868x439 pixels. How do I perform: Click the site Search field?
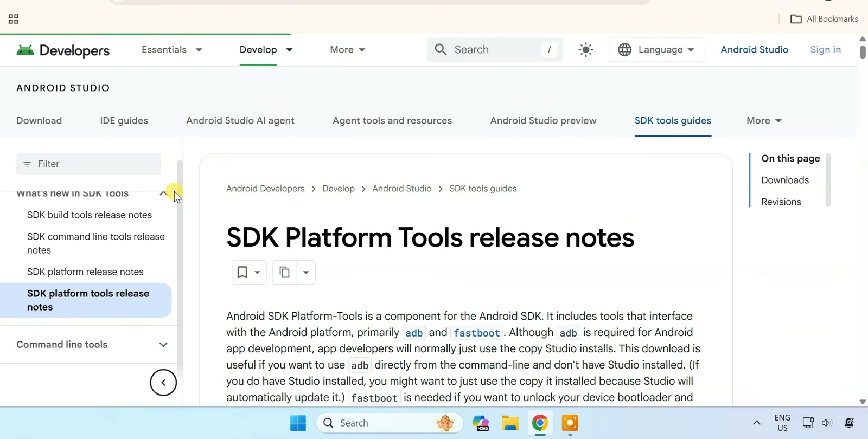tap(495, 50)
